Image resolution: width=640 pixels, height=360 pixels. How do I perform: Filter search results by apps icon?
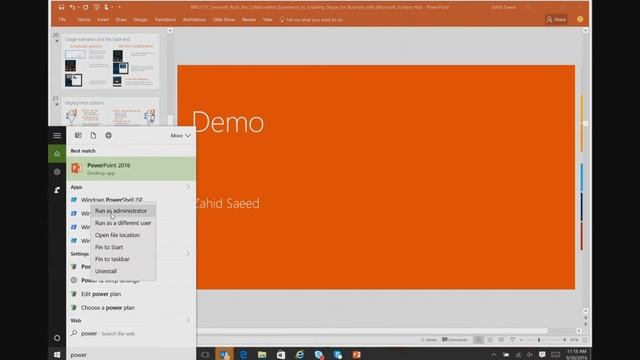(x=78, y=136)
